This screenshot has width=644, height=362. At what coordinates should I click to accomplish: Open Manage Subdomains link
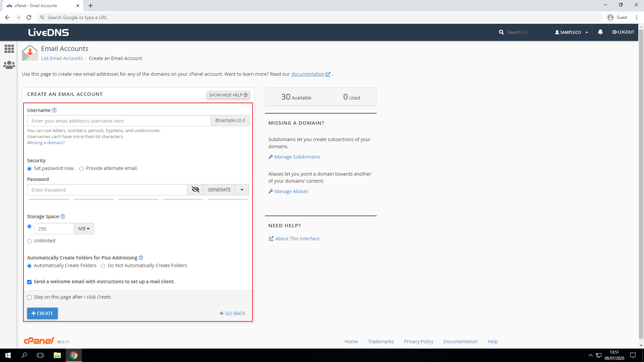294,157
